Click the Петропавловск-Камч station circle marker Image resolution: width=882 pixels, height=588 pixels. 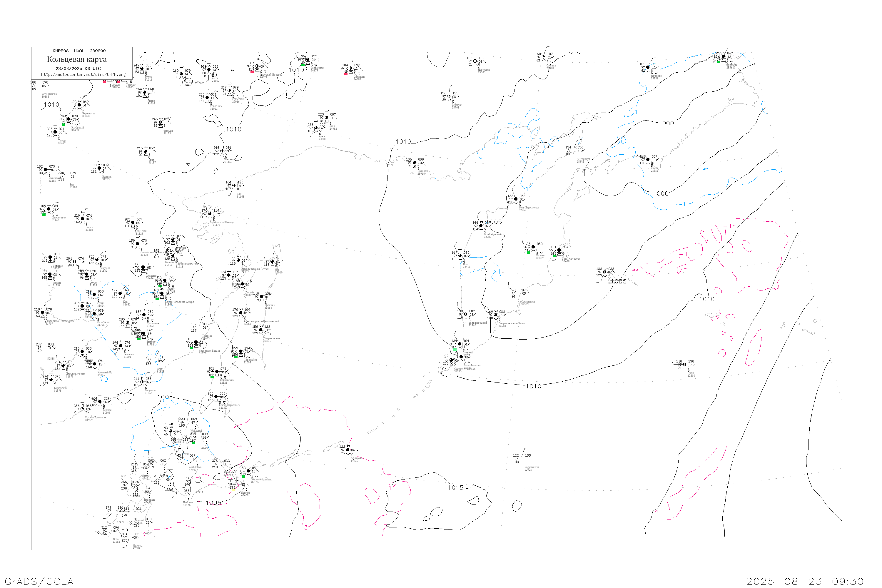click(x=495, y=315)
